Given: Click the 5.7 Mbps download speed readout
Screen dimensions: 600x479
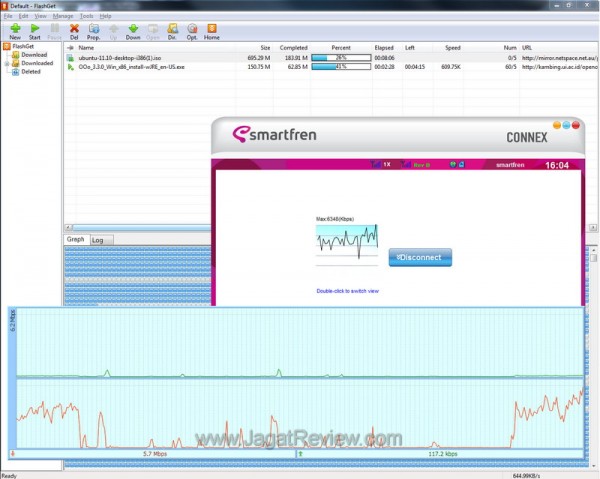Looking at the screenshot, I should [x=155, y=454].
